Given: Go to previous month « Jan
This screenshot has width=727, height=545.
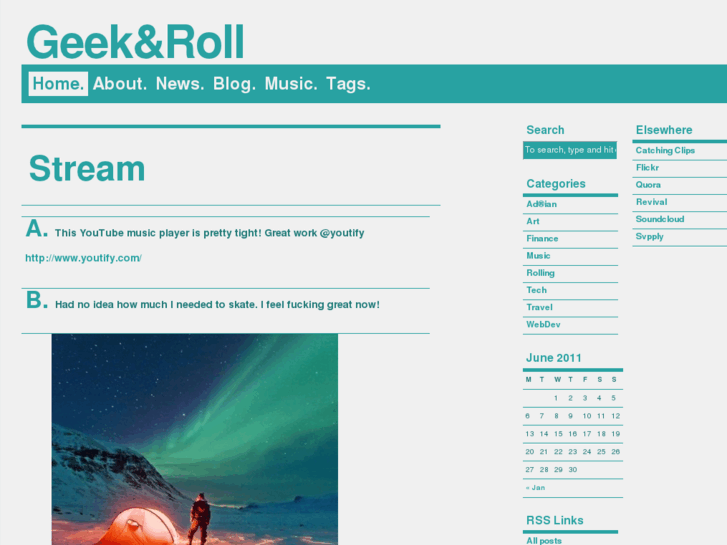Looking at the screenshot, I should [536, 487].
